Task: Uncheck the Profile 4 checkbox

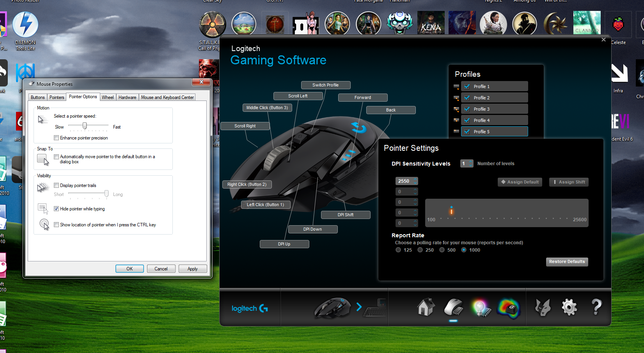Action: [x=467, y=120]
